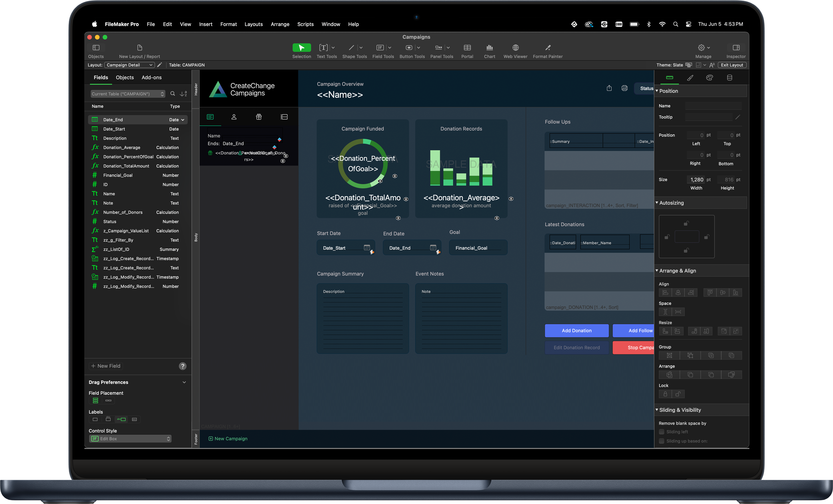Image resolution: width=833 pixels, height=504 pixels.
Task: Click the edit layout pencil icon
Action: (159, 65)
